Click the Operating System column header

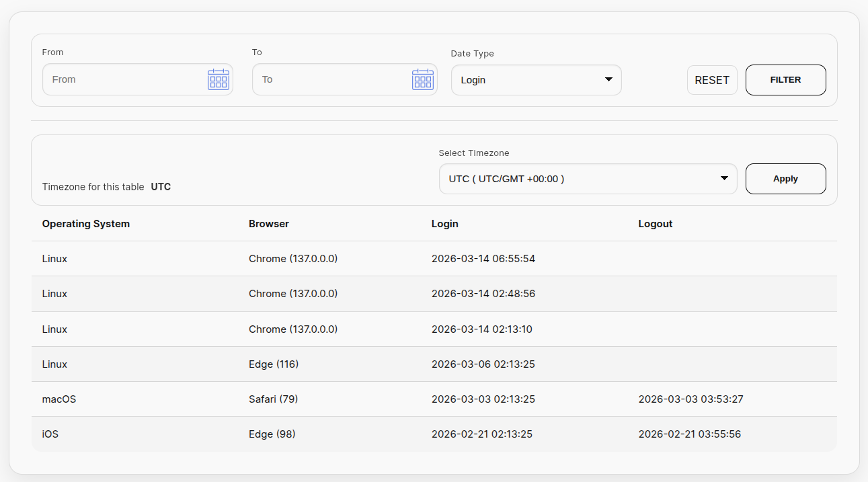pos(86,224)
